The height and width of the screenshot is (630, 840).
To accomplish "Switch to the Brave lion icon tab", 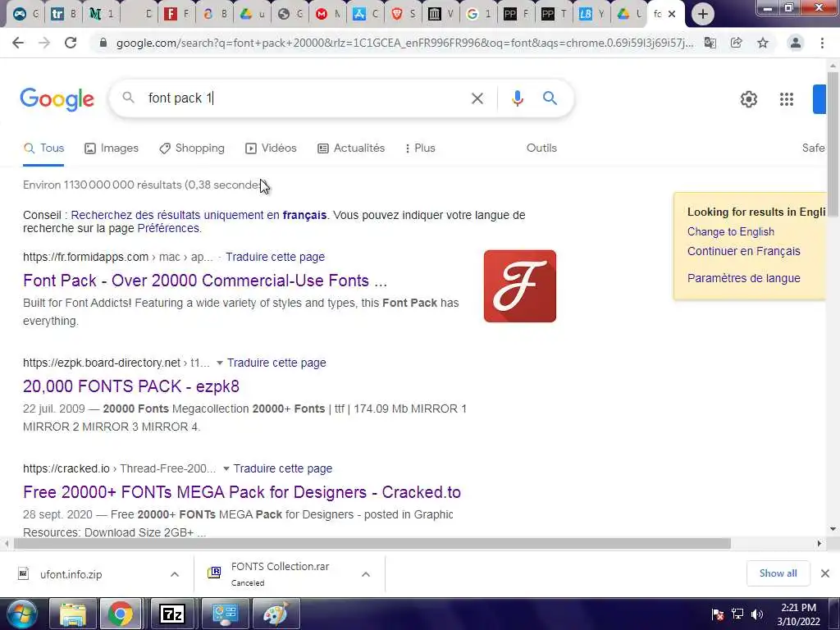I will coord(397,15).
